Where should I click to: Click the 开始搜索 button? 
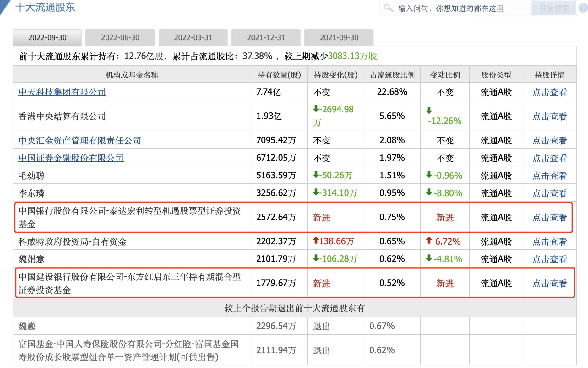point(554,8)
